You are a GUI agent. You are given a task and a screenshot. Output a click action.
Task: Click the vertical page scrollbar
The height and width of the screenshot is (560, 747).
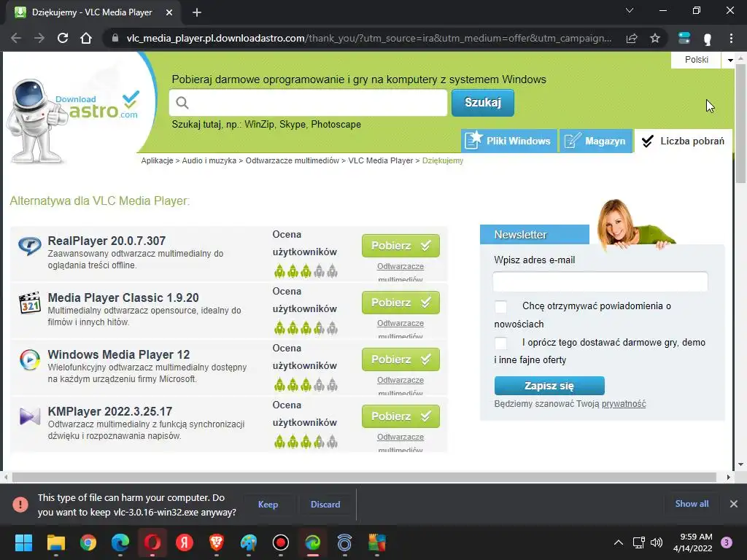pos(740,124)
